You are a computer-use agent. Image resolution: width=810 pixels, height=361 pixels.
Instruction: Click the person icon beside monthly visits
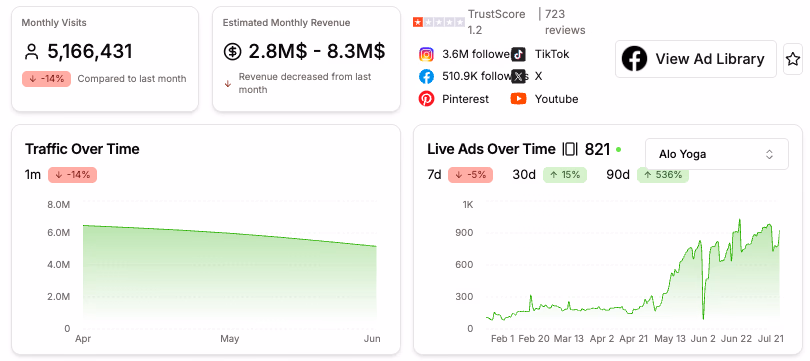(32, 52)
